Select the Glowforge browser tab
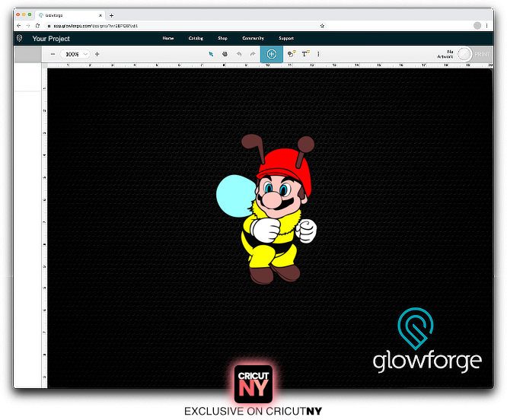The width and height of the screenshot is (507, 420). coord(70,15)
